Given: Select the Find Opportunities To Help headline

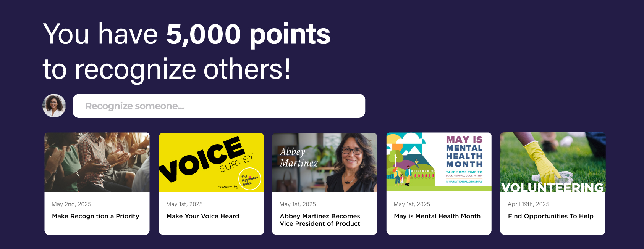Looking at the screenshot, I should tap(550, 216).
